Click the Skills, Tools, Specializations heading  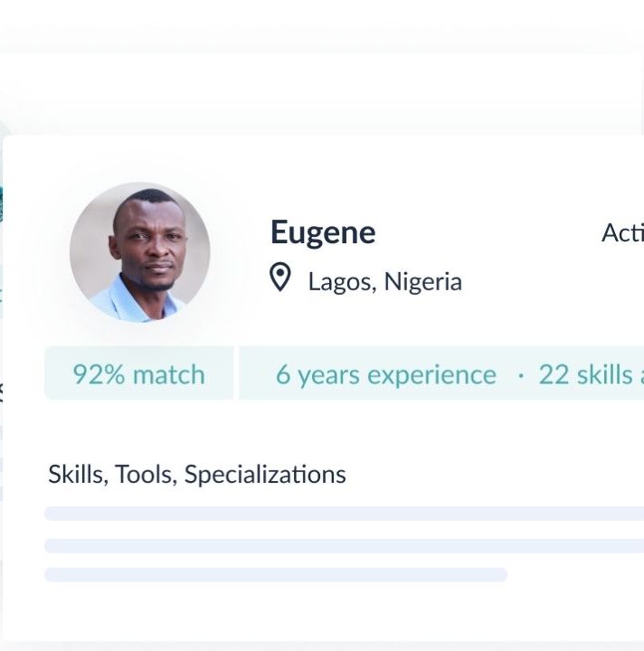coord(197,474)
